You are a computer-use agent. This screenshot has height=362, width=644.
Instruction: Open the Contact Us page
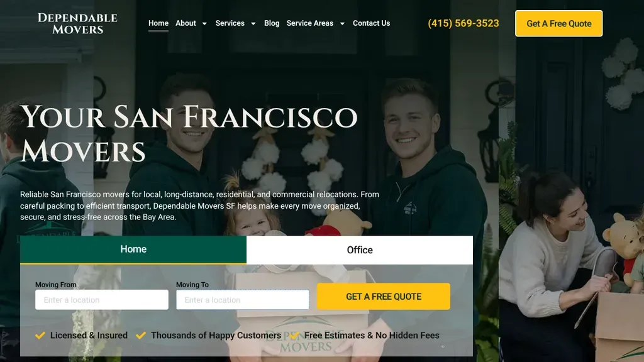(371, 23)
